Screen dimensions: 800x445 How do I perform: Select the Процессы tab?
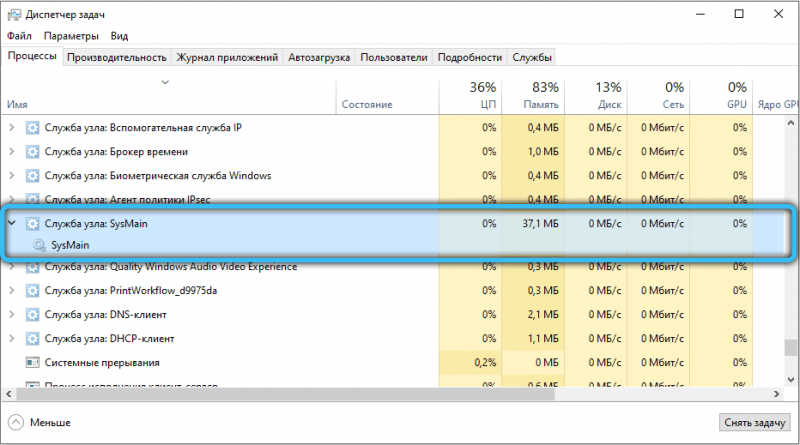[x=32, y=56]
